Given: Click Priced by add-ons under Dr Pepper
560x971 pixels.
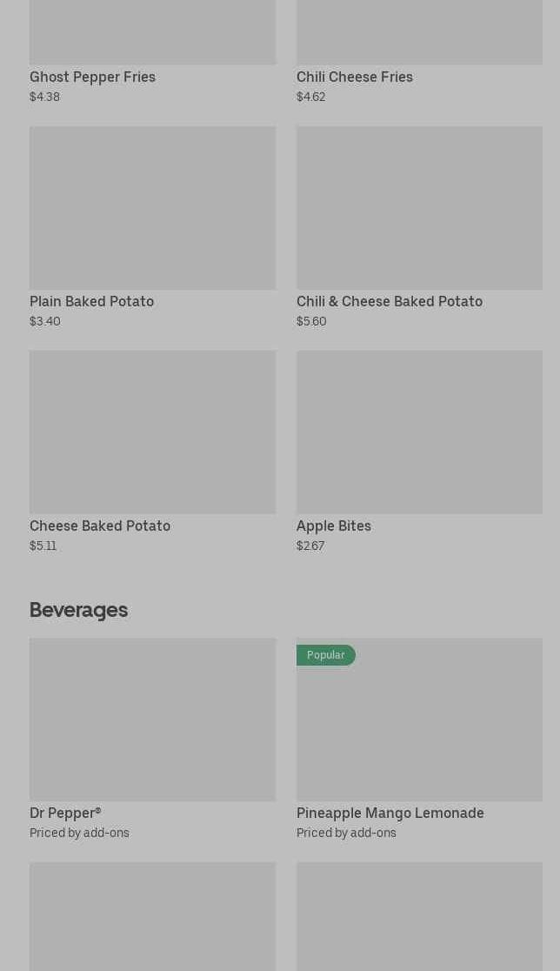Looking at the screenshot, I should coord(79,833).
